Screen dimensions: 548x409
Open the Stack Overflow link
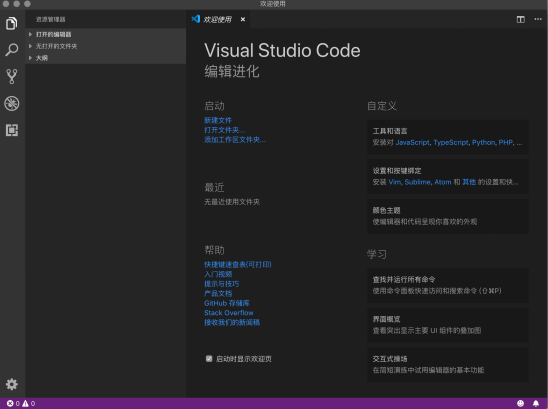click(229, 313)
